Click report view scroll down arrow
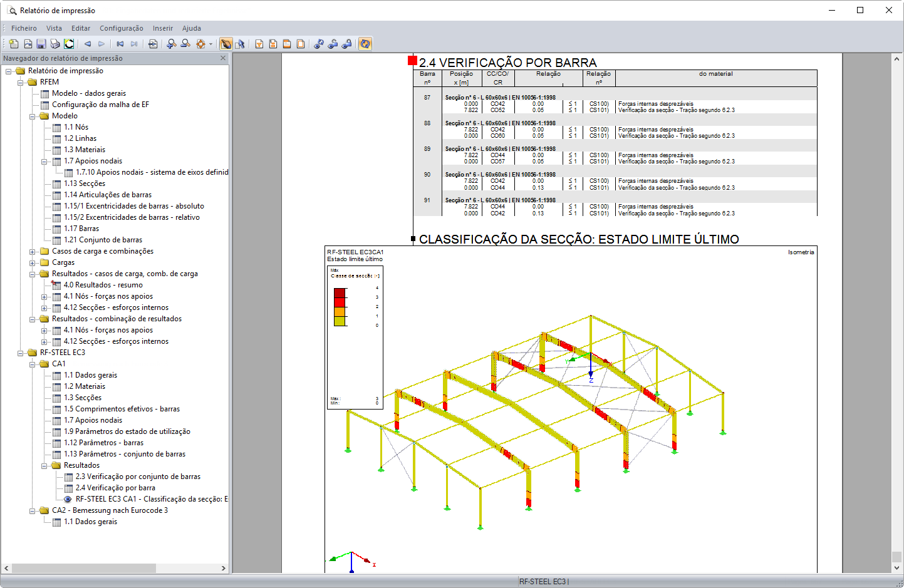Image resolution: width=904 pixels, height=588 pixels. point(896,568)
